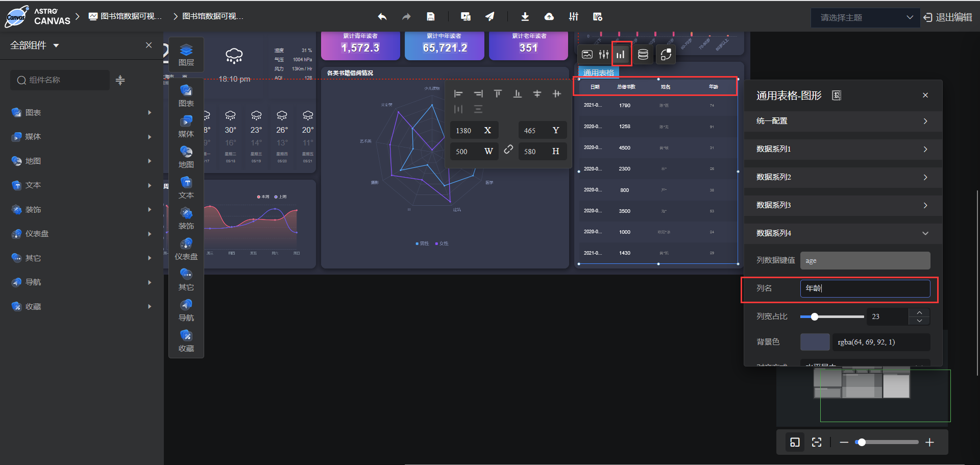
Task: Click the 列名 input containing 年龄
Action: (x=865, y=288)
